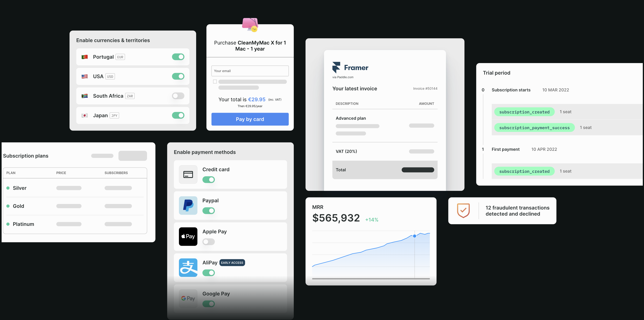
Task: Click Pay by card button
Action: pos(250,119)
